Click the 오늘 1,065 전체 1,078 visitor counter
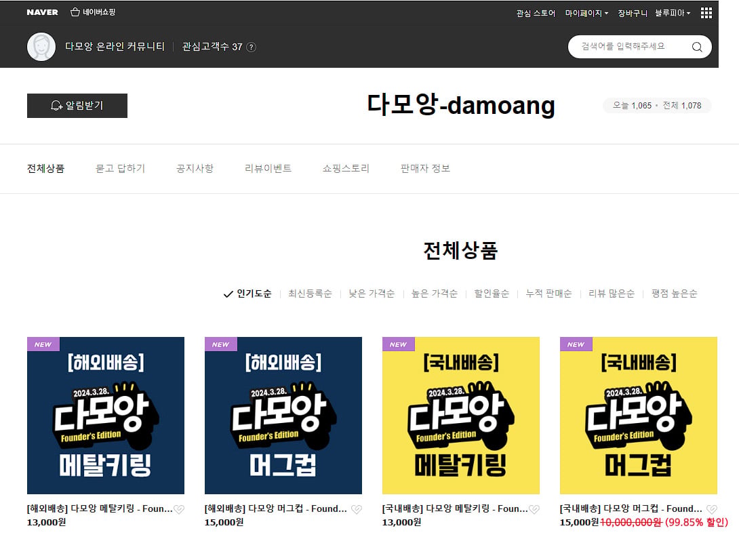This screenshot has width=739, height=560. 657,106
